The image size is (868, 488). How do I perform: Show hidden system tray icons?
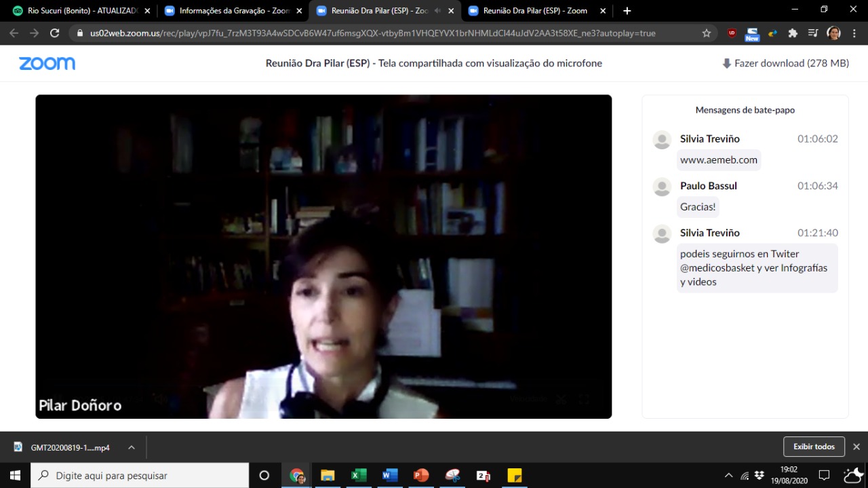click(x=728, y=475)
